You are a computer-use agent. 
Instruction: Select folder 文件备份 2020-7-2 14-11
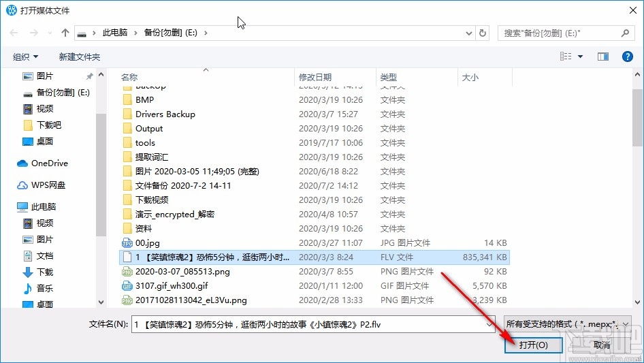(315, 186)
